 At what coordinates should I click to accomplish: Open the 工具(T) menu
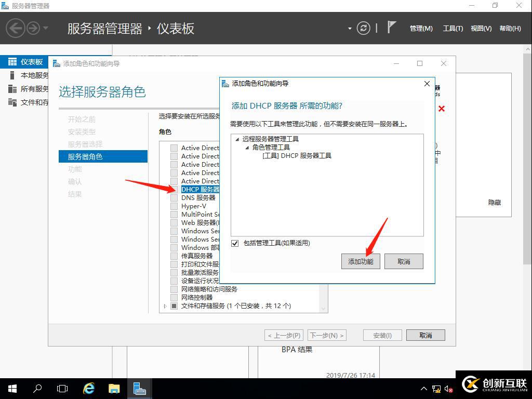(x=453, y=29)
